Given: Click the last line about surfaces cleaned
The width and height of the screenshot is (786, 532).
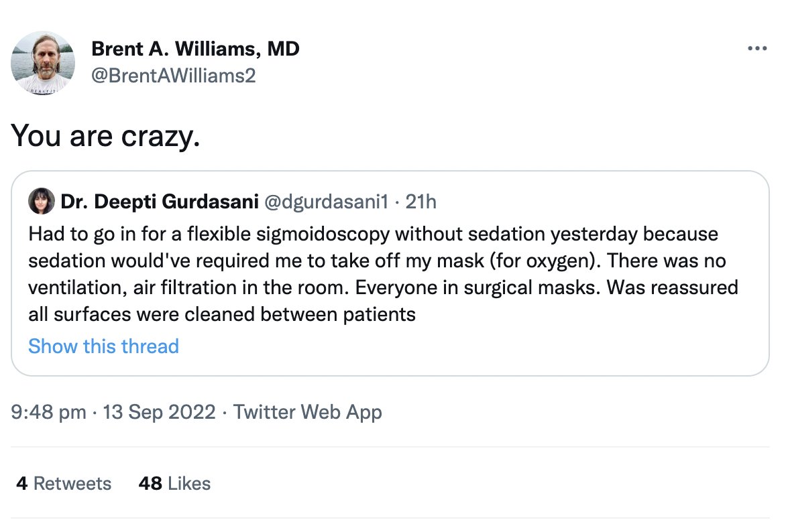Looking at the screenshot, I should point(221,314).
